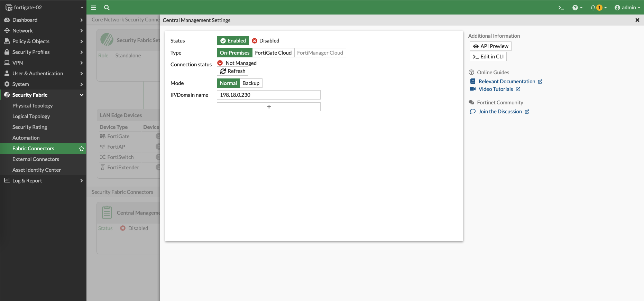Screen dimensions: 644x301
Task: Close the Central Management Settings panel
Action: [x=637, y=20]
